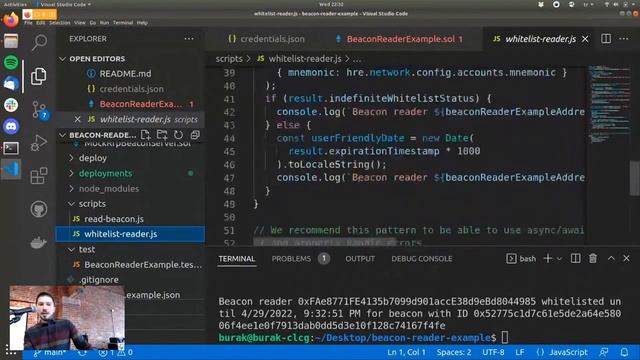The image size is (640, 360).
Task: Open Explorer views and more actions
Action: (x=189, y=39)
